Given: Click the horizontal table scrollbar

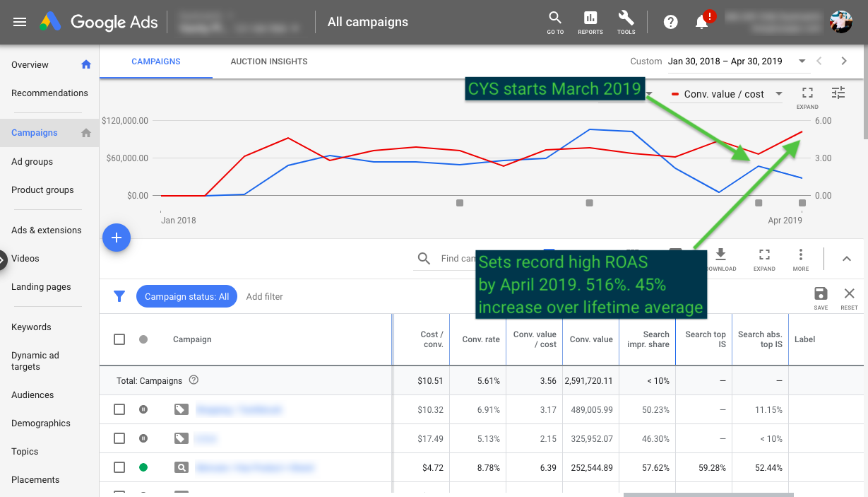Looking at the screenshot, I should (708, 495).
